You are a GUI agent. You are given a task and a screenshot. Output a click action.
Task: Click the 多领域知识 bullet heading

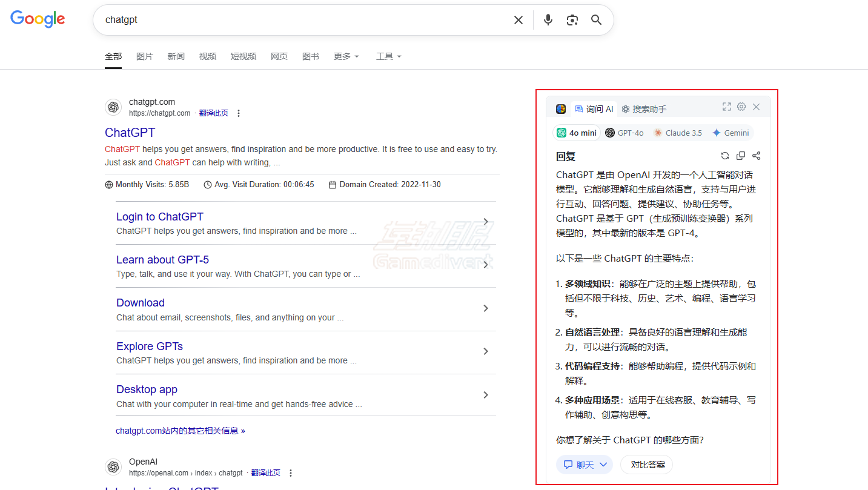tap(588, 284)
